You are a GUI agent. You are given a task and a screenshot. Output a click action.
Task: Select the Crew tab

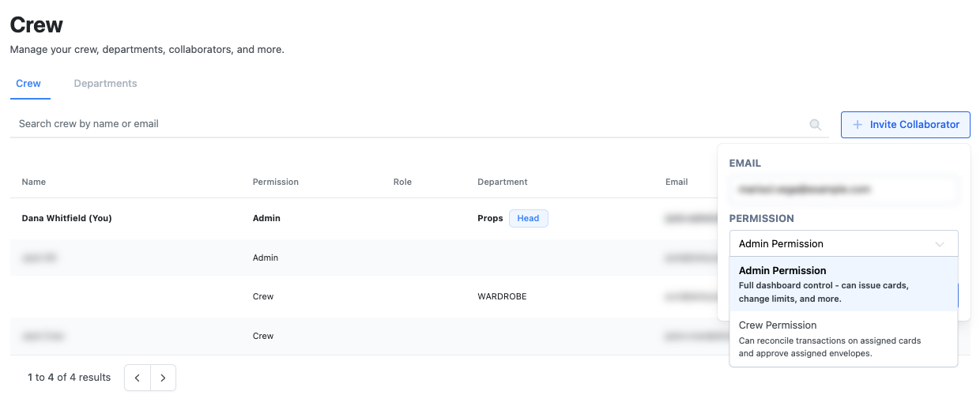(28, 84)
